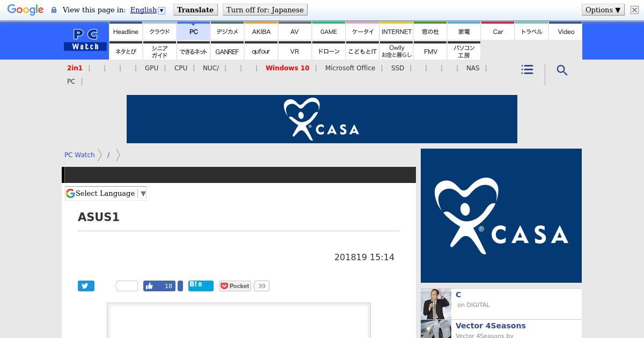
Task: Open the Vector 4Seasons article link
Action: [491, 326]
